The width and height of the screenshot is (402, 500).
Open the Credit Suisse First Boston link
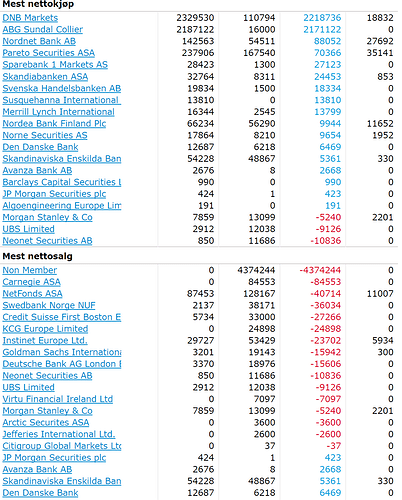tap(62, 317)
